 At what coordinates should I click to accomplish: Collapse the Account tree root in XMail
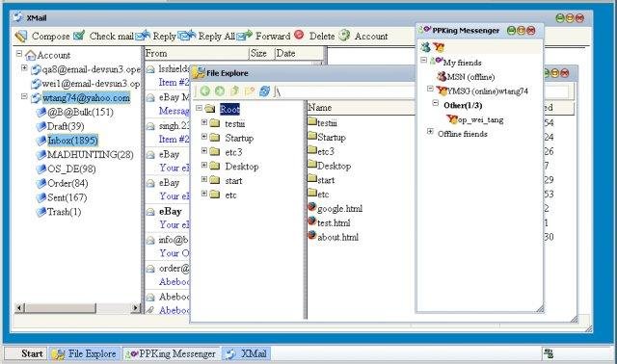click(x=19, y=53)
